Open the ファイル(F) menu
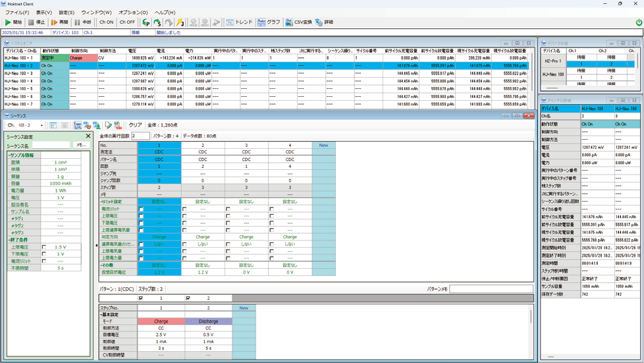The height and width of the screenshot is (363, 644). (17, 13)
